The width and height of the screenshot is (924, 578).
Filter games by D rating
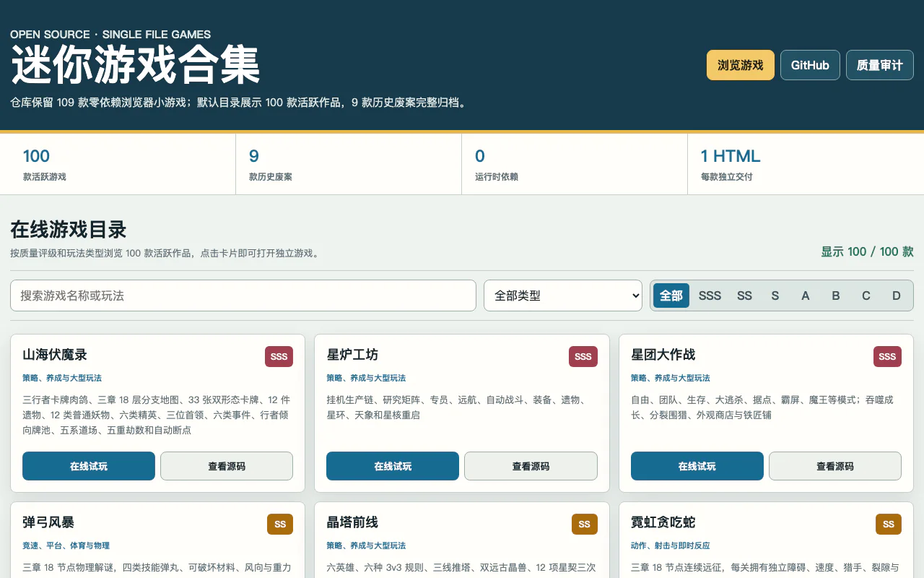coord(897,296)
